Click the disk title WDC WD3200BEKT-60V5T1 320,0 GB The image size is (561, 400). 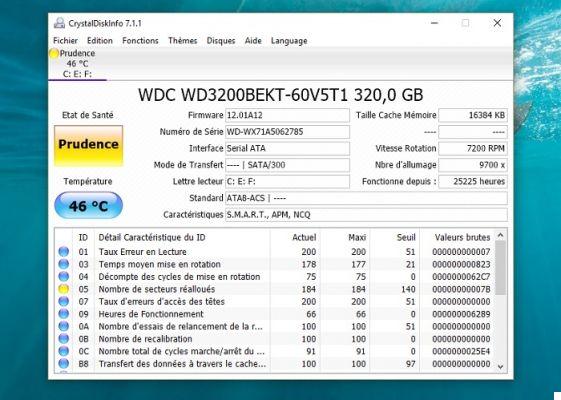(x=280, y=95)
